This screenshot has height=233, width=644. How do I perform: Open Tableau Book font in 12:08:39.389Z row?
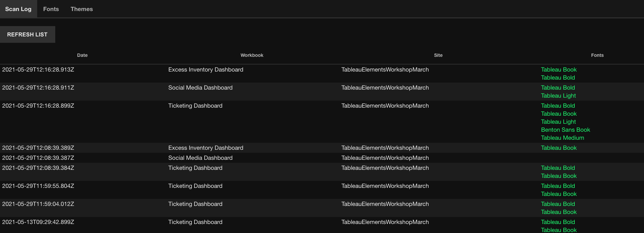point(559,148)
